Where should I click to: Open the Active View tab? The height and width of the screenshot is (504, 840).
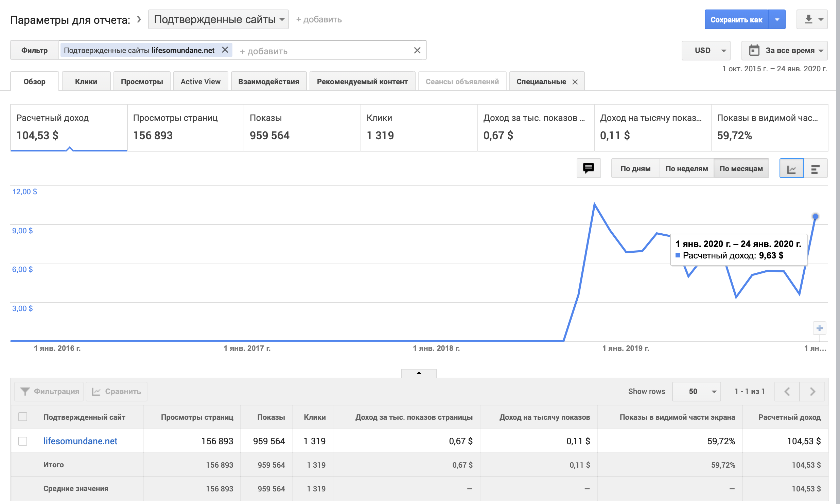[x=200, y=82]
